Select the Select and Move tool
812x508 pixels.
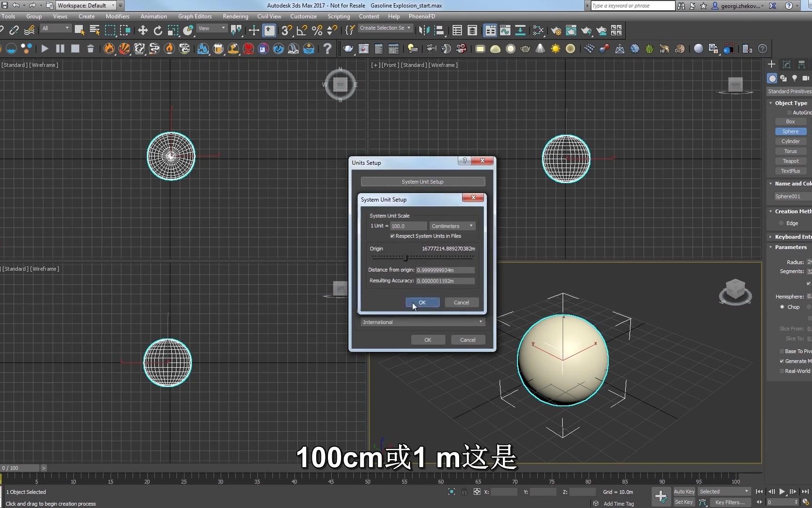(x=143, y=30)
